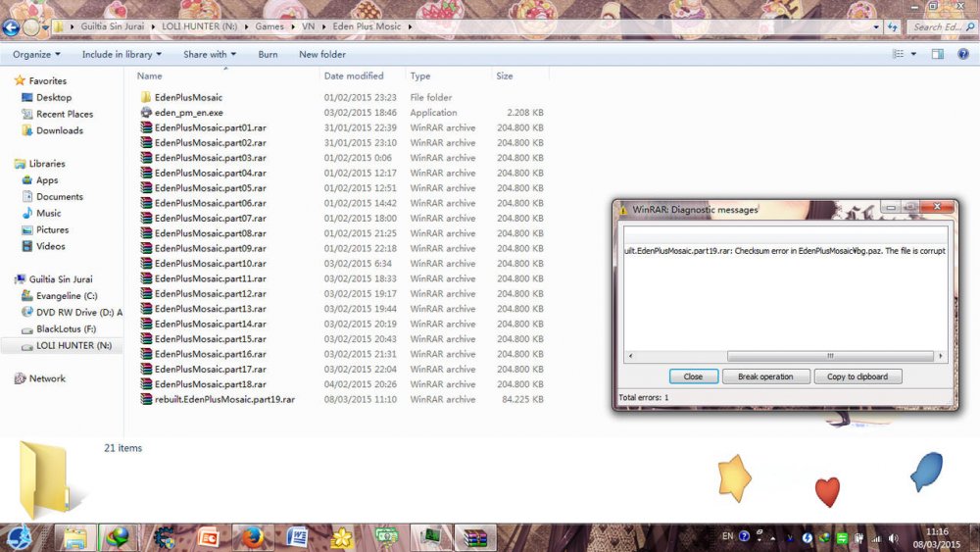Click the Windows Start orb
The image size is (980, 552).
20,537
